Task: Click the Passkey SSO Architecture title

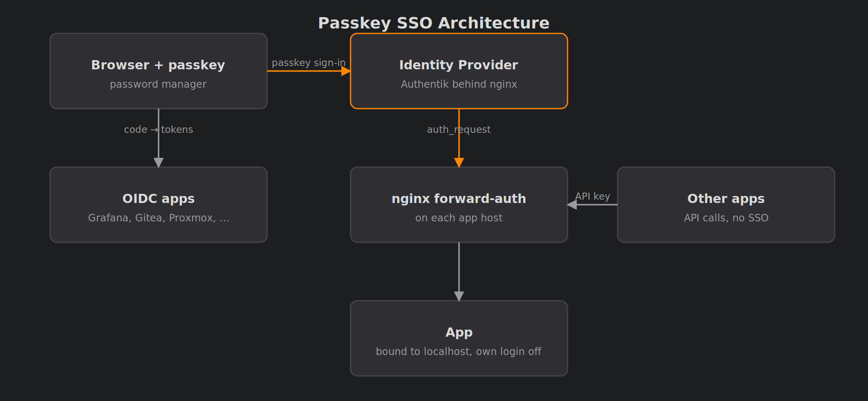Action: [x=434, y=23]
